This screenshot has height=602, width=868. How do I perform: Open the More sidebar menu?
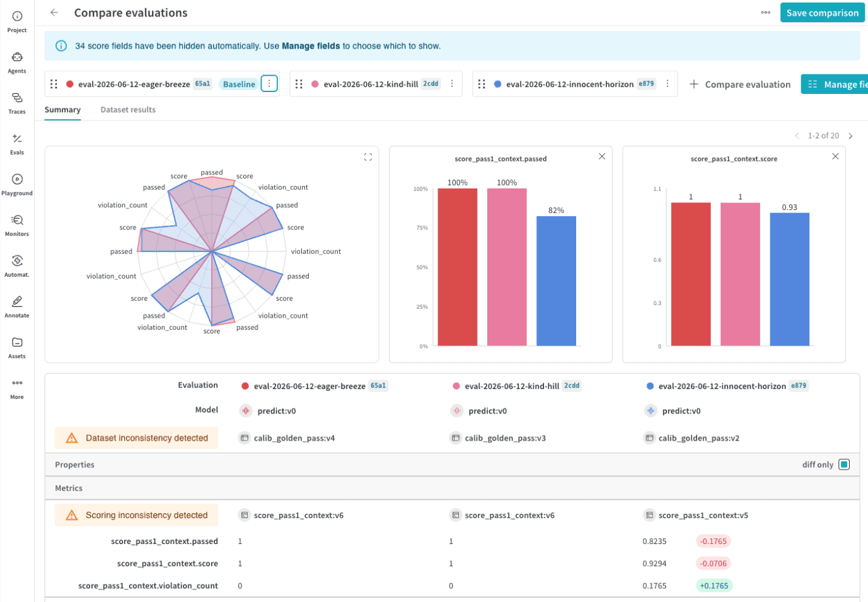tap(17, 388)
